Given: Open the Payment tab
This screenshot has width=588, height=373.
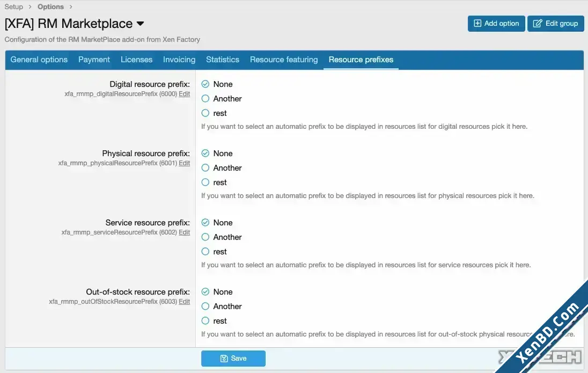Looking at the screenshot, I should point(94,60).
